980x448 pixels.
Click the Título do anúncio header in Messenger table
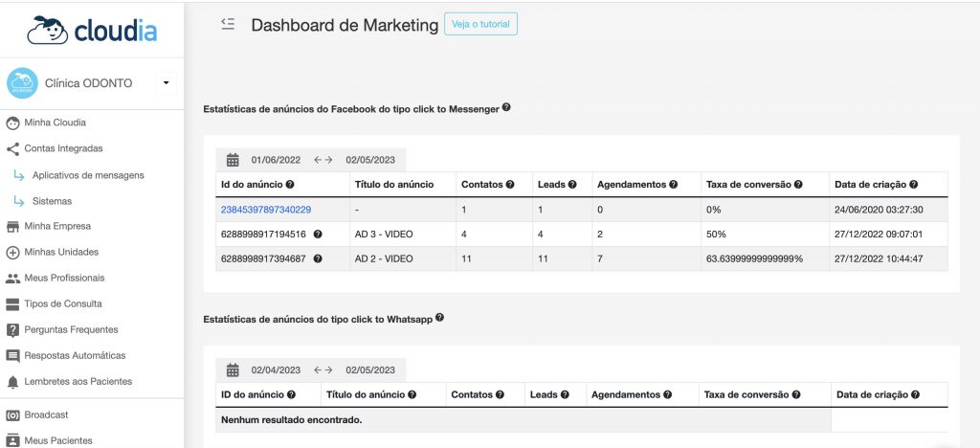pyautogui.click(x=393, y=185)
